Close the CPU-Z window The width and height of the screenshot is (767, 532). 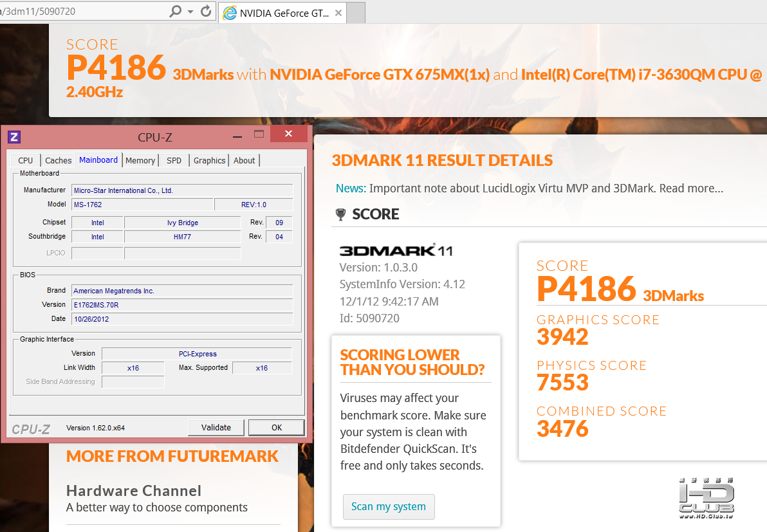pos(289,134)
